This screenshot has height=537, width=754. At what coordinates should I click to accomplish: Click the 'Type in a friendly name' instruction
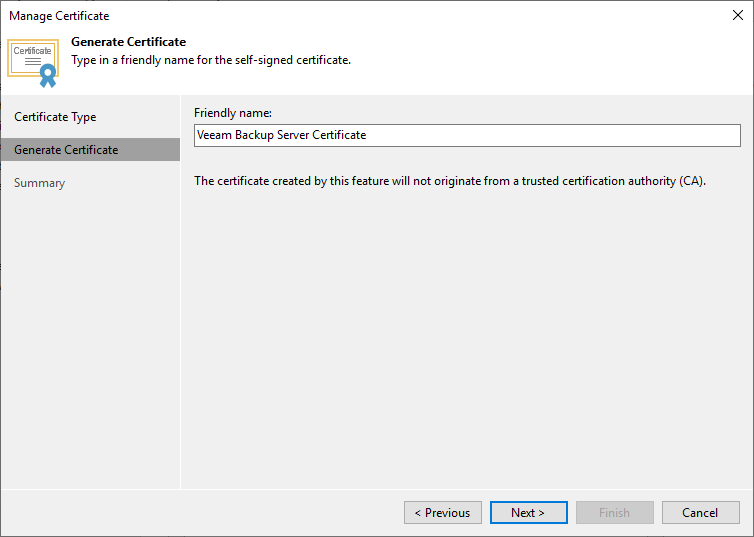point(211,60)
